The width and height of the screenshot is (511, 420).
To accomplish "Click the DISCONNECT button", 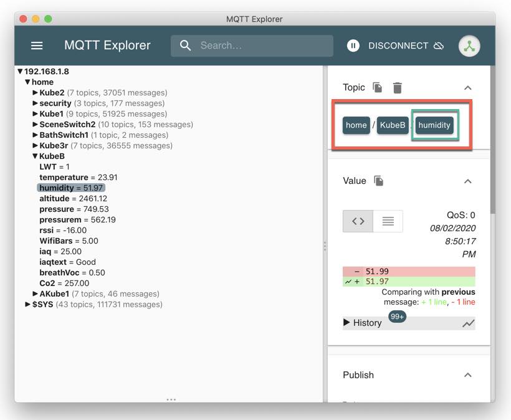I will (406, 45).
